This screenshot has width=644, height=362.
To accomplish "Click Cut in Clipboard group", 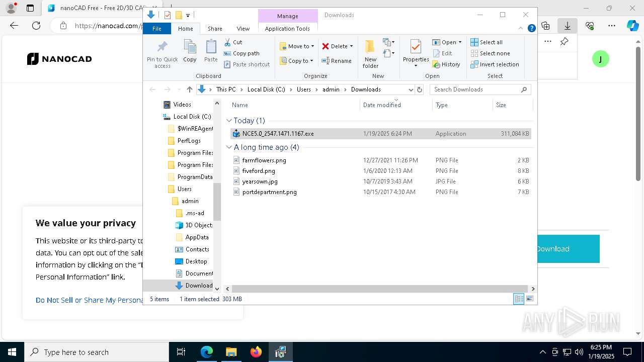I will point(233,42).
